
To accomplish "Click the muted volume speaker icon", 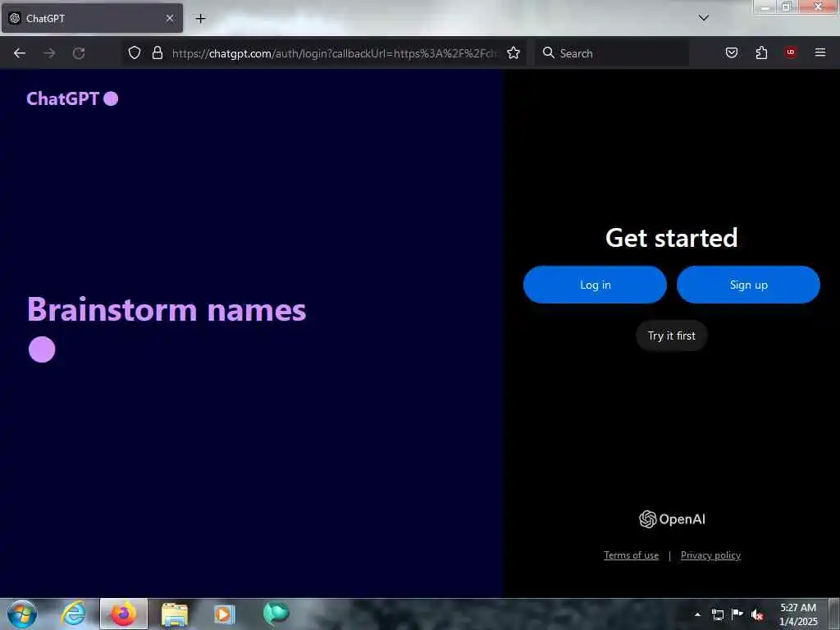I will [757, 614].
